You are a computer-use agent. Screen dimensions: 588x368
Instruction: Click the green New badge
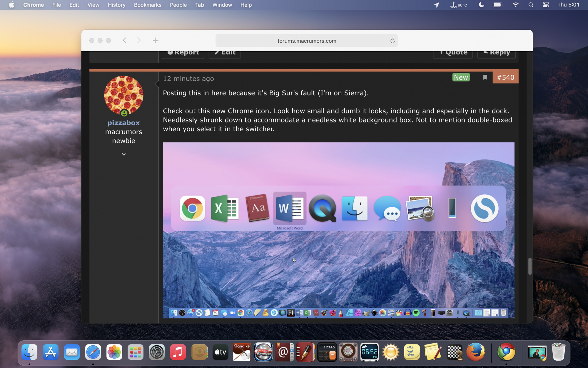[x=461, y=77]
